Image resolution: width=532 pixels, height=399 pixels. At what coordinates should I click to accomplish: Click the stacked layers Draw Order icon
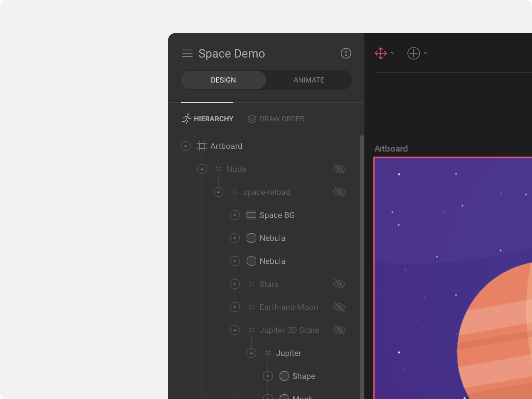pos(252,119)
